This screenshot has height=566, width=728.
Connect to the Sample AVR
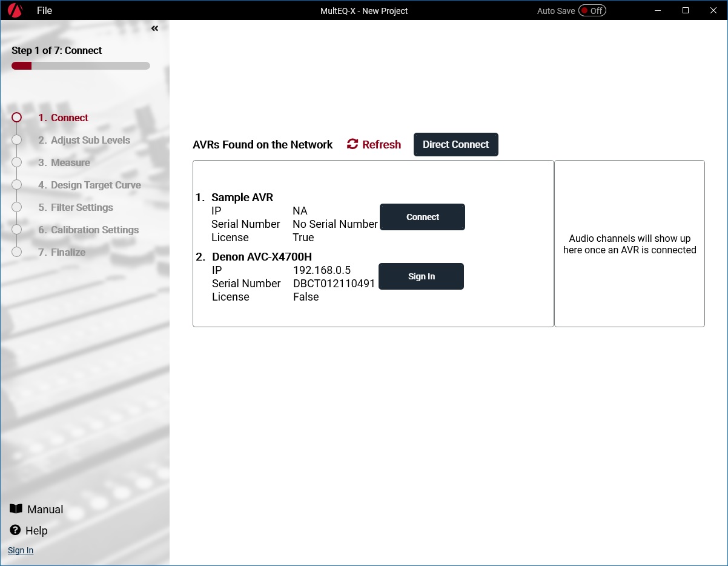click(x=422, y=217)
